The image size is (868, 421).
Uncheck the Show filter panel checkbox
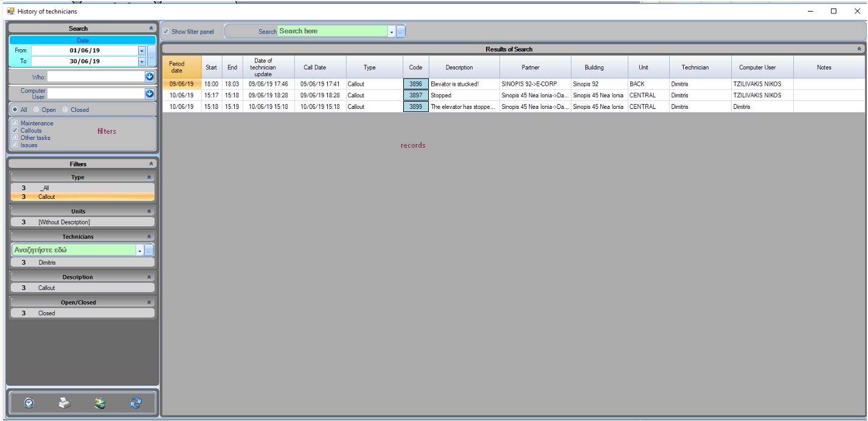tap(166, 32)
